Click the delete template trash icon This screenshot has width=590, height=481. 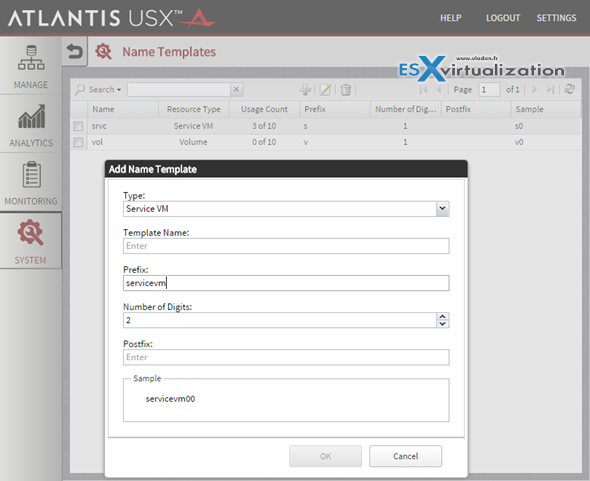(345, 90)
